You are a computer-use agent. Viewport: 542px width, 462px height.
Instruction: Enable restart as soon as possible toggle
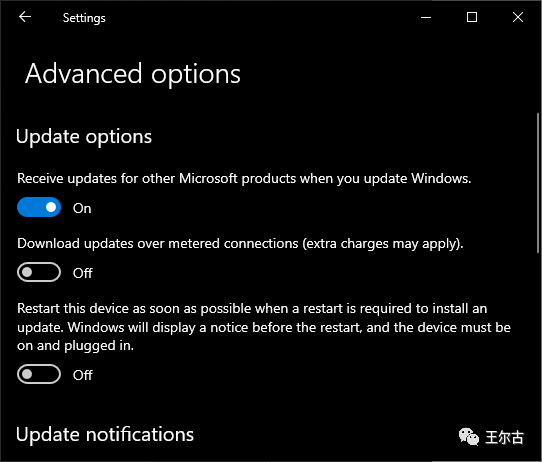tap(39, 374)
